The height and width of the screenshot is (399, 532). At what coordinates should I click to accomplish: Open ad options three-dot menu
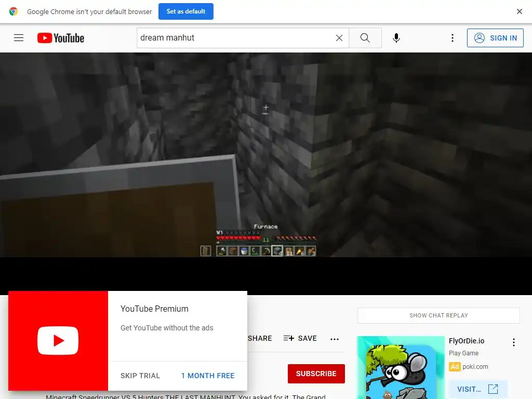click(x=514, y=342)
